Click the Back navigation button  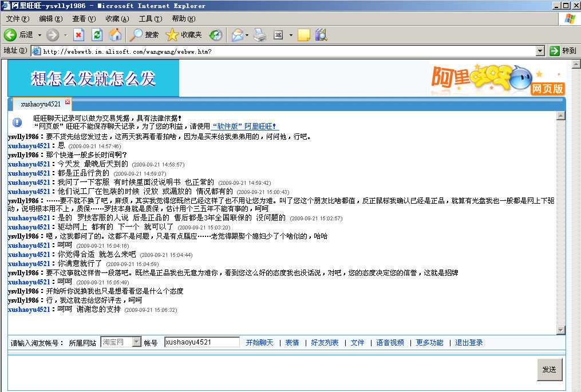tap(18, 35)
